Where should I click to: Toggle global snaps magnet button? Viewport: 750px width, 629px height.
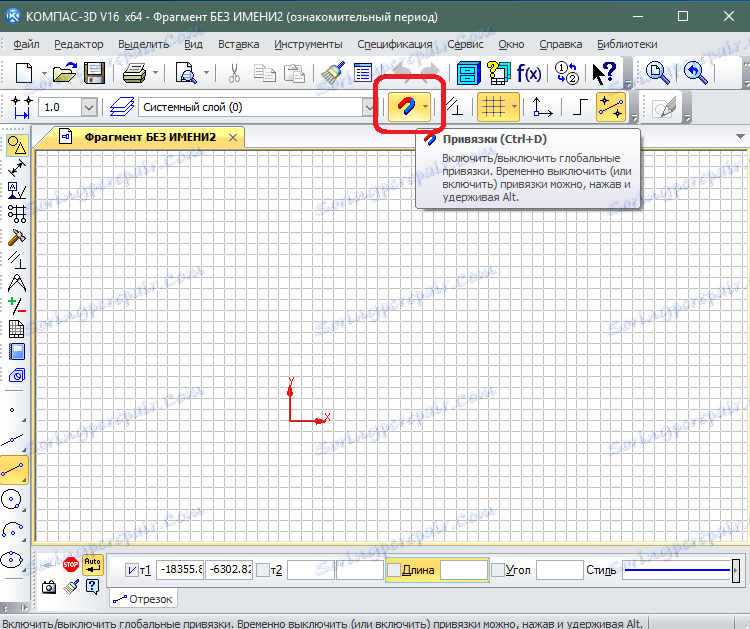[x=405, y=106]
